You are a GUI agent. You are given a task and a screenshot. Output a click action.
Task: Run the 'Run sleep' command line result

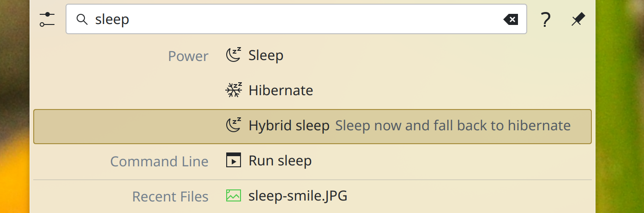click(280, 161)
